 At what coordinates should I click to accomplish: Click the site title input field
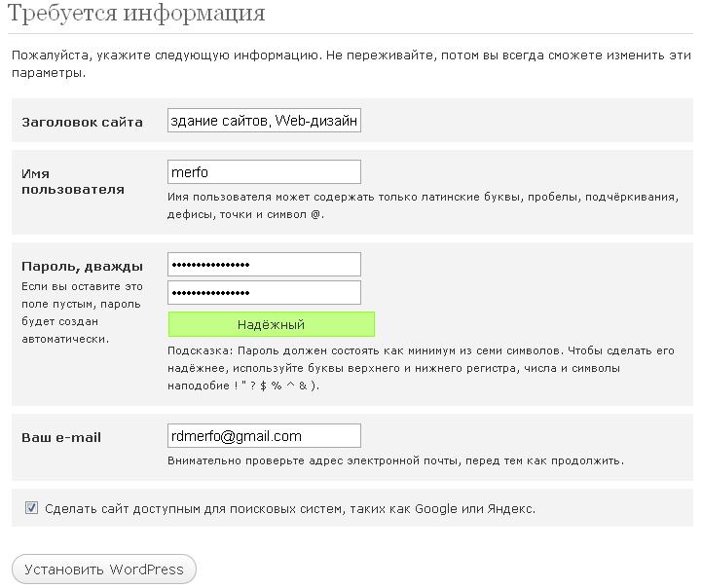coord(264,121)
